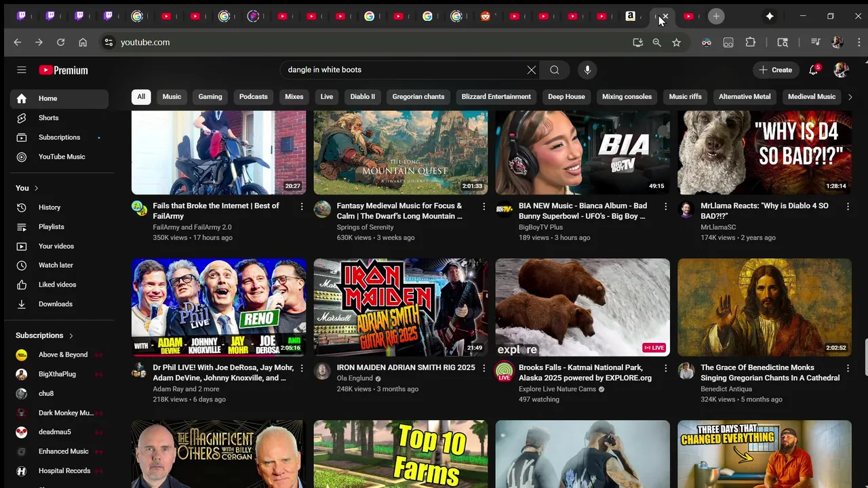Viewport: 868px width, 488px height.
Task: Click the FailArmy channel avatar
Action: pos(140,209)
